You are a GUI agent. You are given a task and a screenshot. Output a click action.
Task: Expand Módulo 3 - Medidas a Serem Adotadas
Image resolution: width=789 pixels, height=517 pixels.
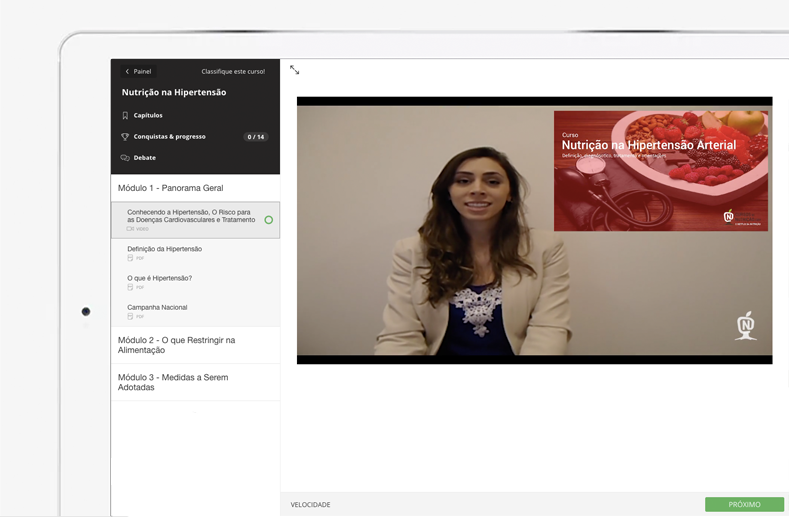[195, 382]
